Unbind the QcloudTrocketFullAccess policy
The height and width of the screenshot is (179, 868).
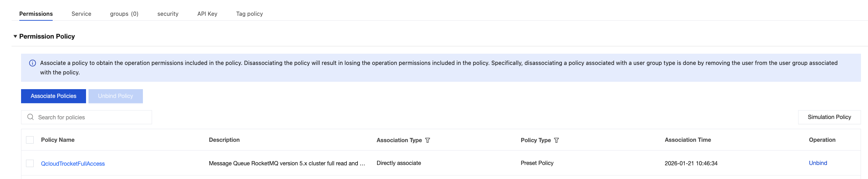818,163
